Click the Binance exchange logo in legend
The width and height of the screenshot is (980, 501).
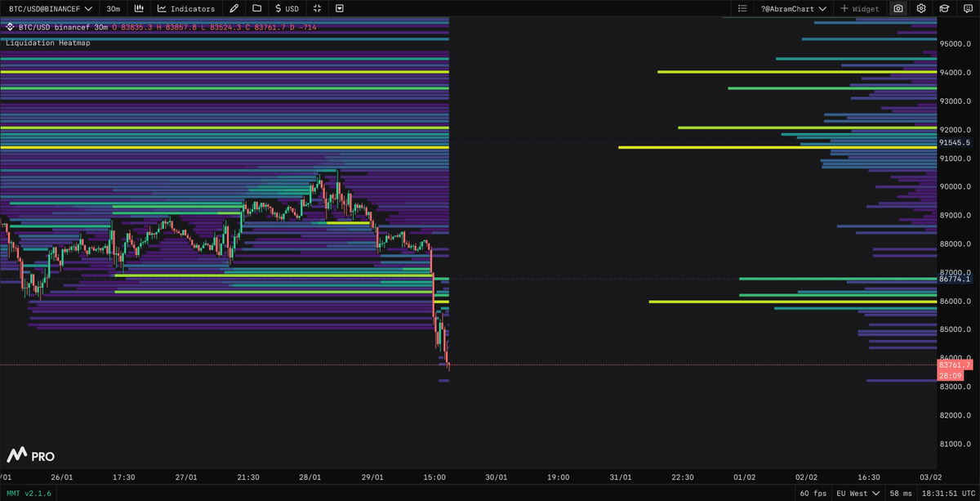11,27
